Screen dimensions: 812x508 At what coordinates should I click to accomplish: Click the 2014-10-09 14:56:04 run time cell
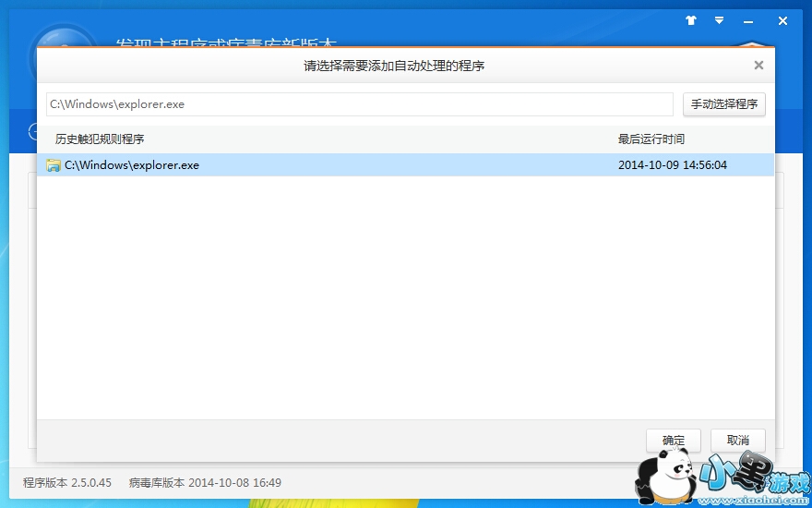672,164
